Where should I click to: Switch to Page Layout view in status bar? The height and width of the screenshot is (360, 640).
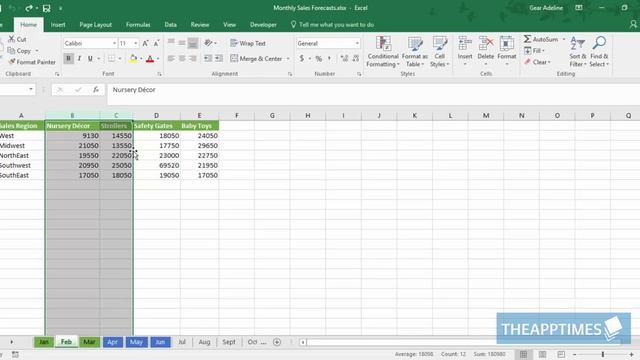pos(542,354)
